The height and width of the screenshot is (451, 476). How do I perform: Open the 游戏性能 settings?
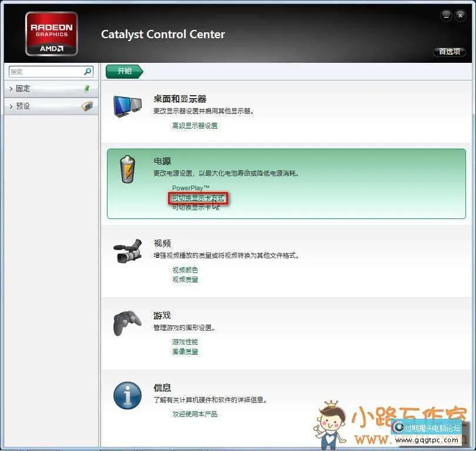185,341
